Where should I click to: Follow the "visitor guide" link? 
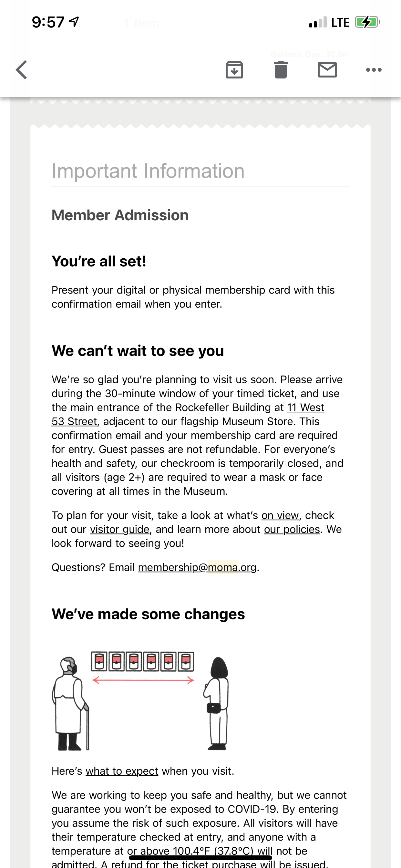tap(120, 529)
